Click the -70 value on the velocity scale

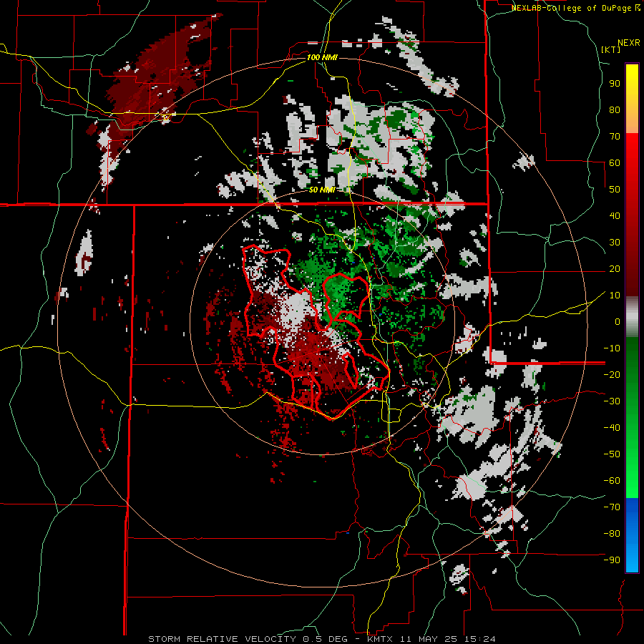(x=612, y=507)
